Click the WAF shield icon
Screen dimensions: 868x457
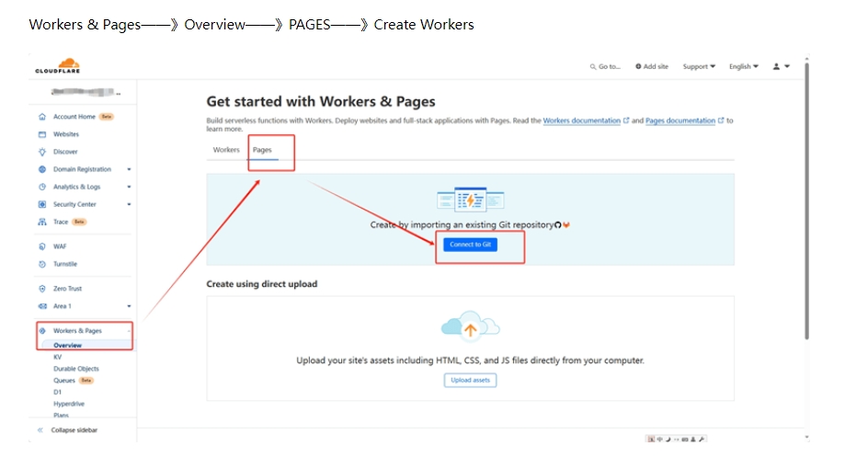42,246
